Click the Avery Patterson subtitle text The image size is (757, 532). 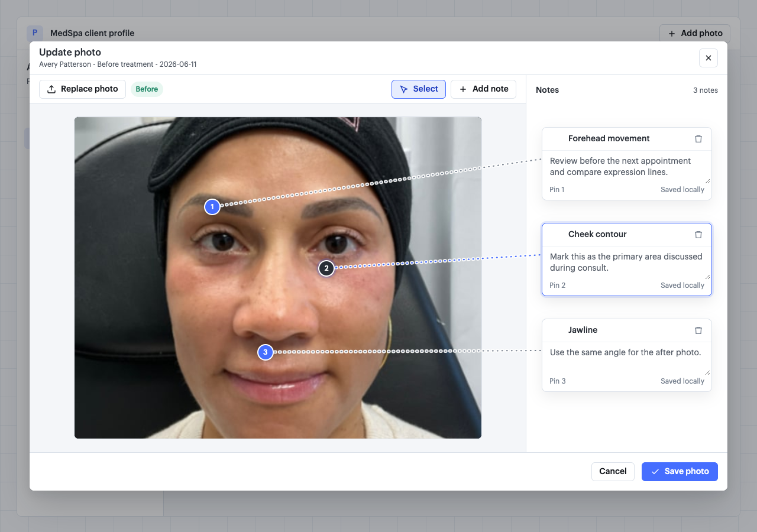(x=118, y=64)
